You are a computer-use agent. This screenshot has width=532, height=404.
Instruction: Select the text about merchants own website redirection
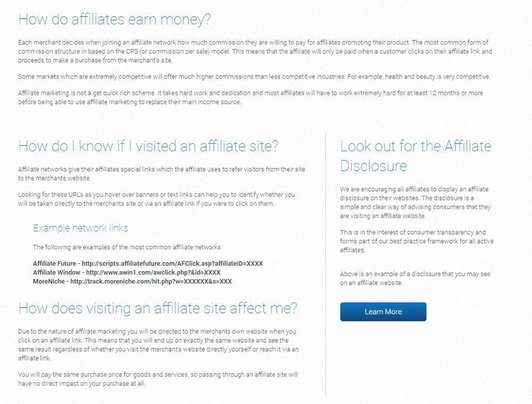[159, 344]
